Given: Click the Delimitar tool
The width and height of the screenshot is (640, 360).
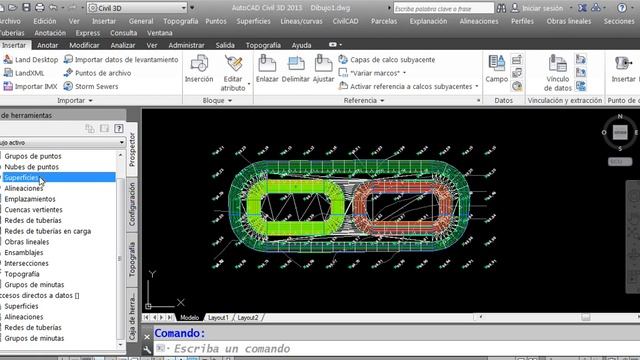Looking at the screenshot, I should tap(296, 69).
